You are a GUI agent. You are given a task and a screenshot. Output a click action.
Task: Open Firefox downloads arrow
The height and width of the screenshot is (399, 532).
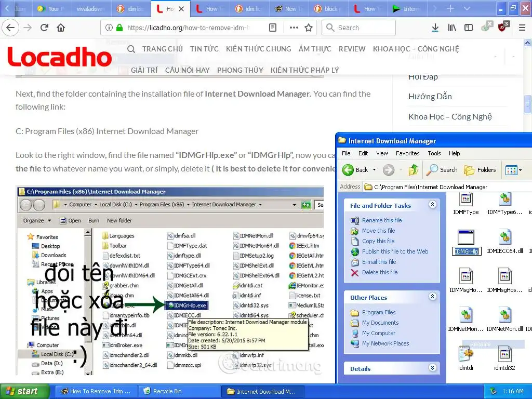[x=435, y=28]
